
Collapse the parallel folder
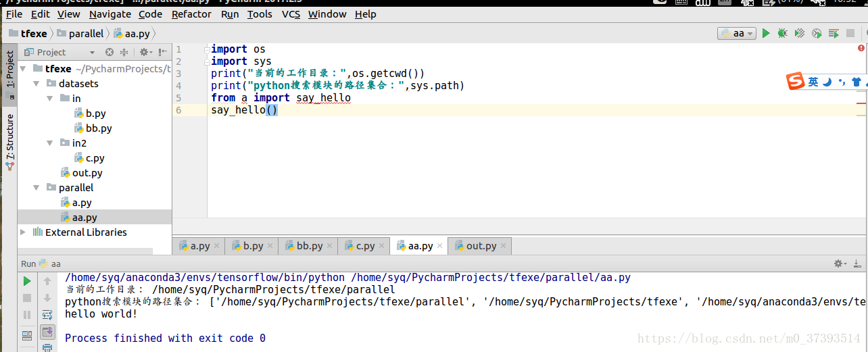[37, 188]
